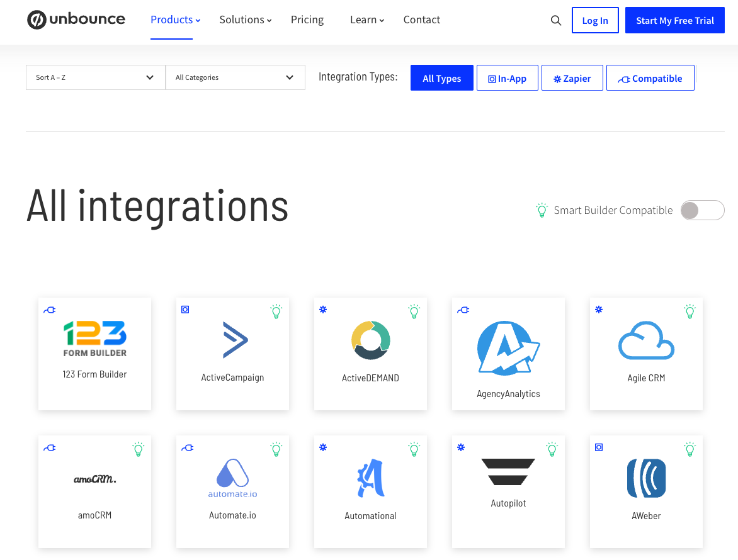Screen dimensions: 738x560
Task: Click plug icon on amoCRM card
Action: pos(49,447)
